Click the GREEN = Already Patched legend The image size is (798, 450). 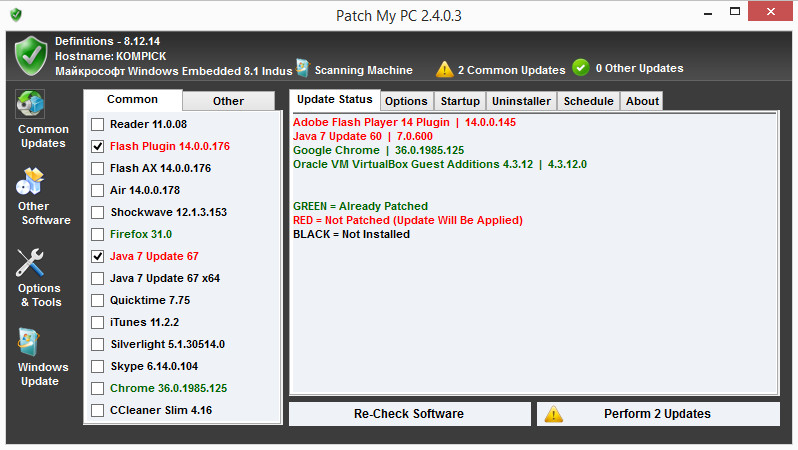pos(360,206)
